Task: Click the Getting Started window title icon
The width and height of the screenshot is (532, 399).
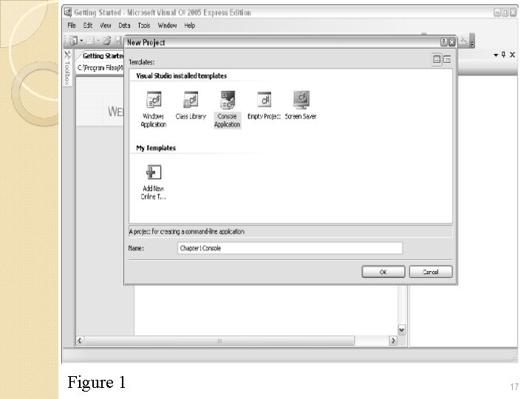Action: click(68, 13)
